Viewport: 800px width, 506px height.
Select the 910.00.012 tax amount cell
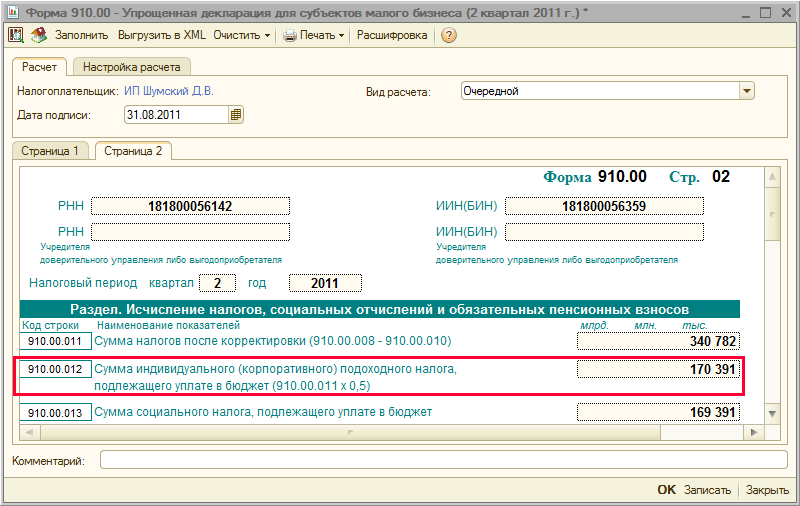[x=658, y=370]
